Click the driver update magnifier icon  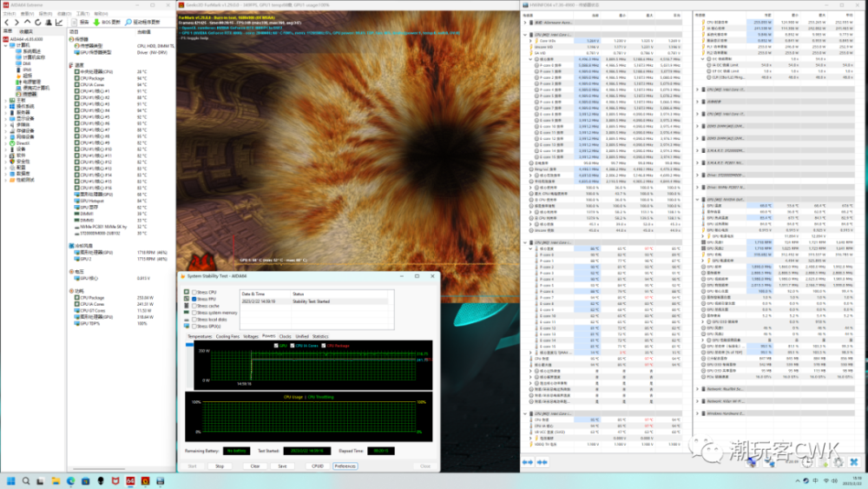coord(128,22)
